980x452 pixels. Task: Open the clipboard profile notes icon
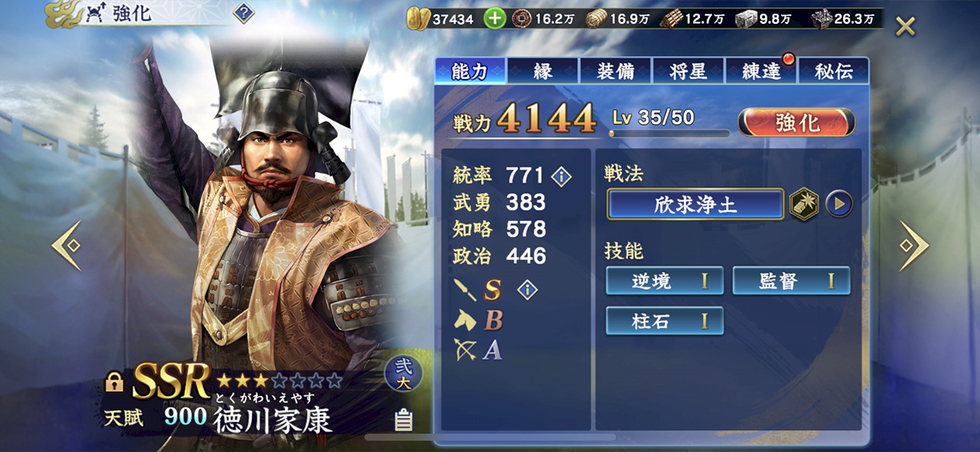click(x=403, y=420)
